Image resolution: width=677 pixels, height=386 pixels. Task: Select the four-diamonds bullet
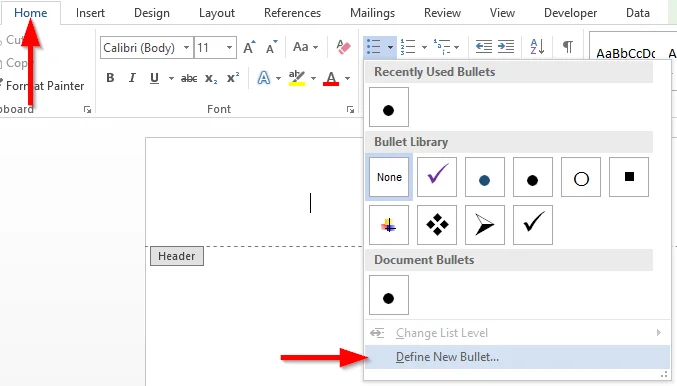tap(437, 225)
